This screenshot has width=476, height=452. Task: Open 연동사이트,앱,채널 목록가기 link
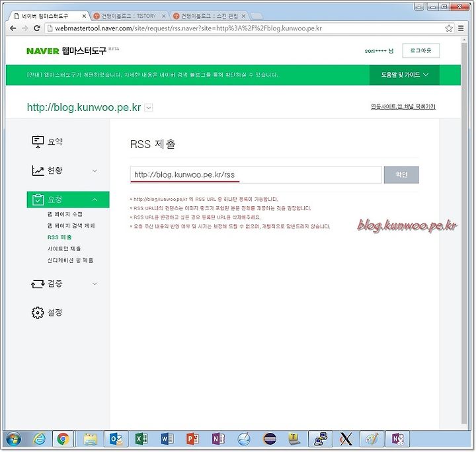(403, 106)
